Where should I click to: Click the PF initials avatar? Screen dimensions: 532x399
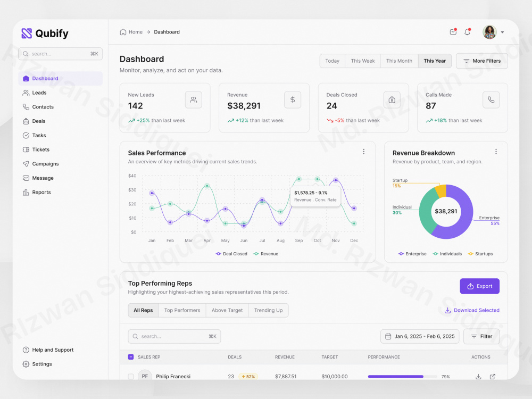tap(145, 375)
